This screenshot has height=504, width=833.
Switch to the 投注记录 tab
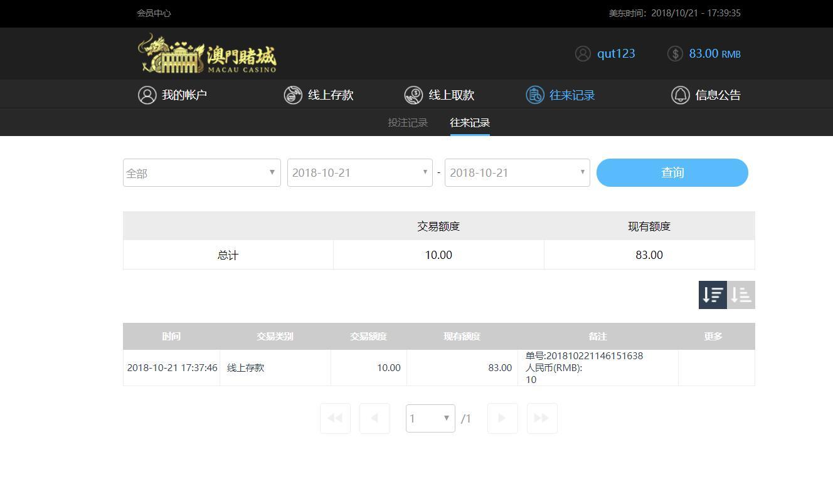tap(408, 123)
